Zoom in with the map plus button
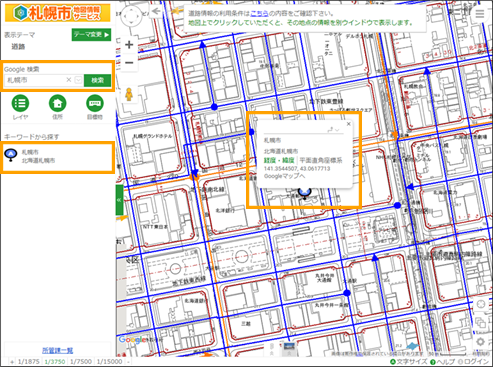This screenshot has height=367, width=493. click(129, 45)
